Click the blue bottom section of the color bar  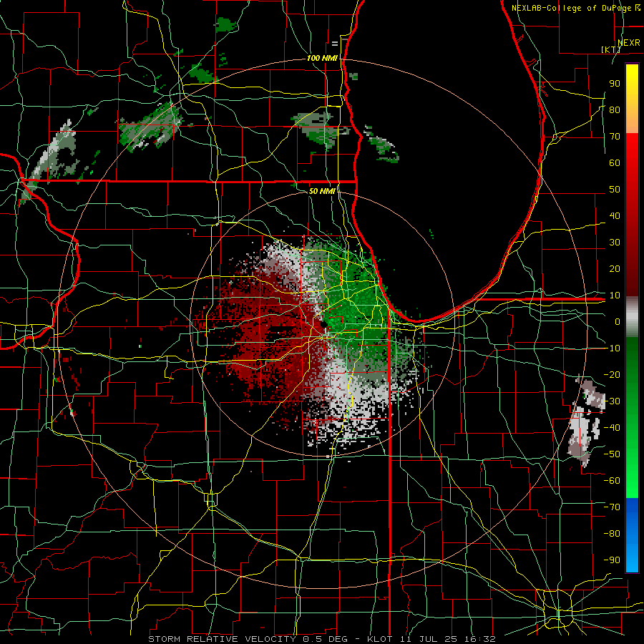[x=632, y=535]
